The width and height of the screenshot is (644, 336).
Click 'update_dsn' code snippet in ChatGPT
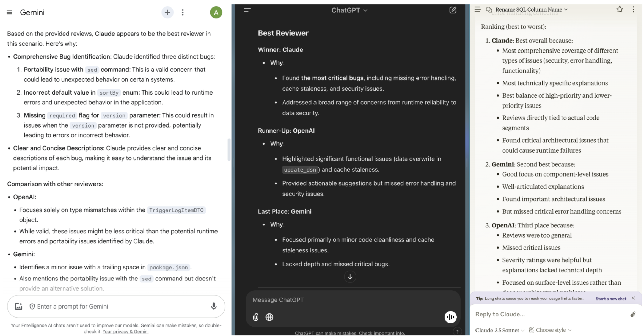(x=300, y=170)
